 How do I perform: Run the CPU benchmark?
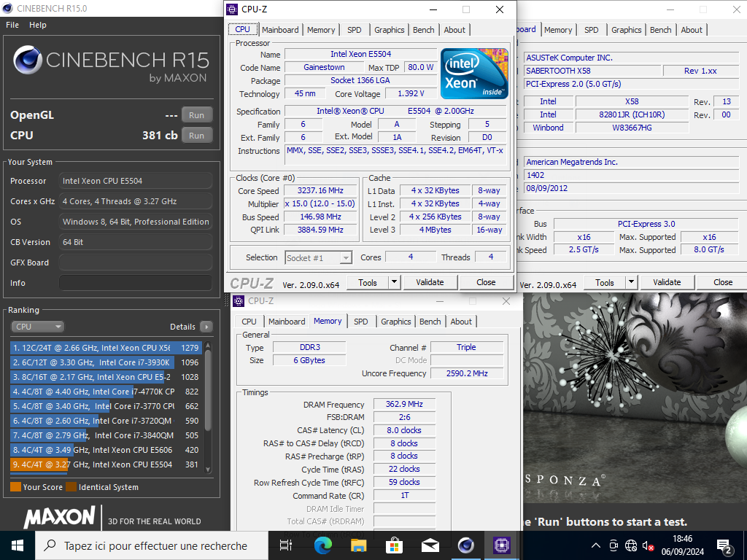pos(197,135)
